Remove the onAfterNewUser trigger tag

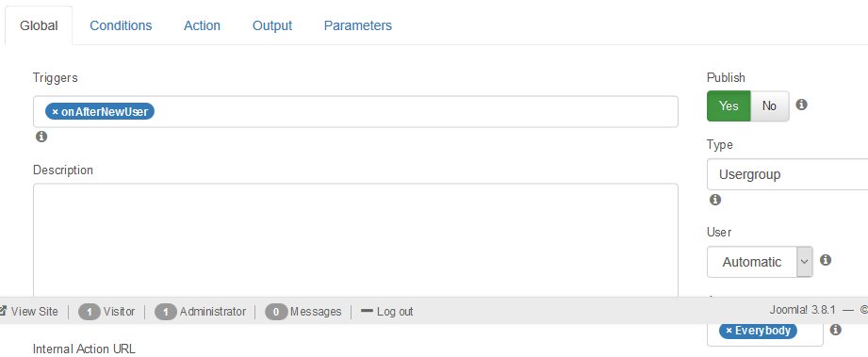55,112
